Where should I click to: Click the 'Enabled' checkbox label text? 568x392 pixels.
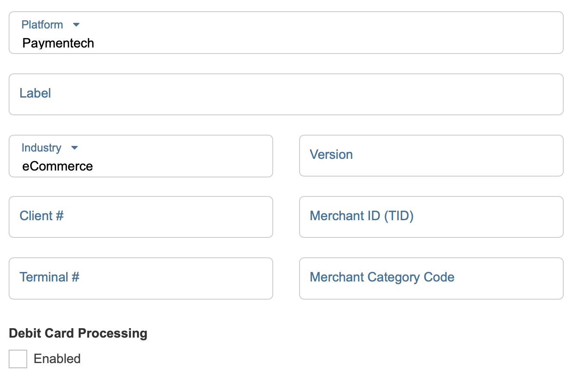pos(57,359)
